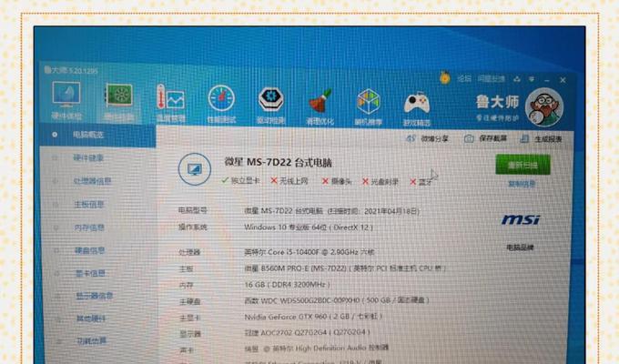The width and height of the screenshot is (619, 364).
Task: Click 生成报表 generate report
Action: tap(542, 139)
